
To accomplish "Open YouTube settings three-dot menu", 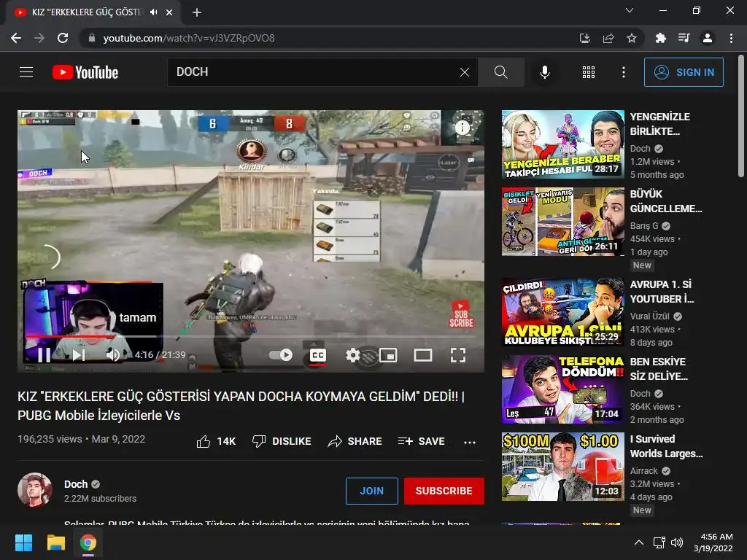I will coord(624,72).
